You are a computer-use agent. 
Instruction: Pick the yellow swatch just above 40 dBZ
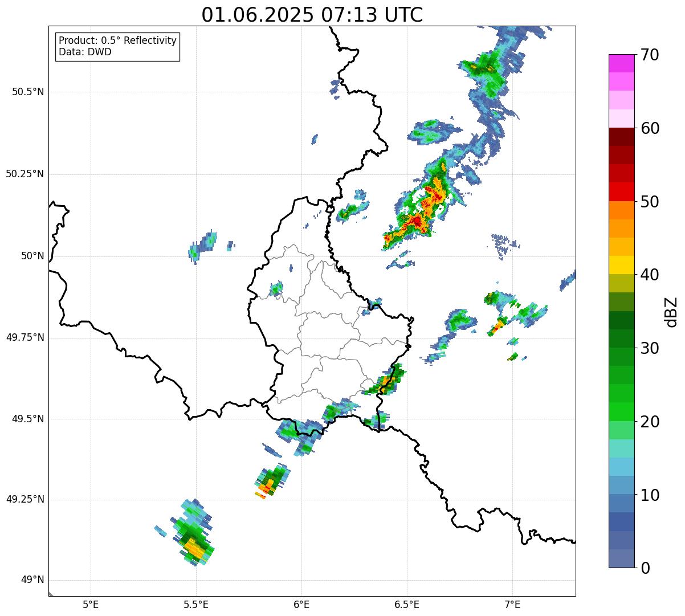coord(621,266)
